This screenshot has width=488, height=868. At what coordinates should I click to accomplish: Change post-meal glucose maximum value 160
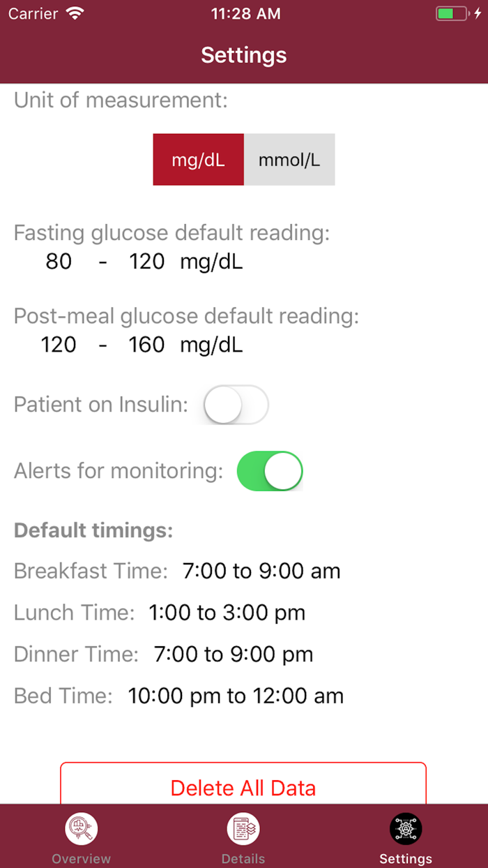pos(146,345)
